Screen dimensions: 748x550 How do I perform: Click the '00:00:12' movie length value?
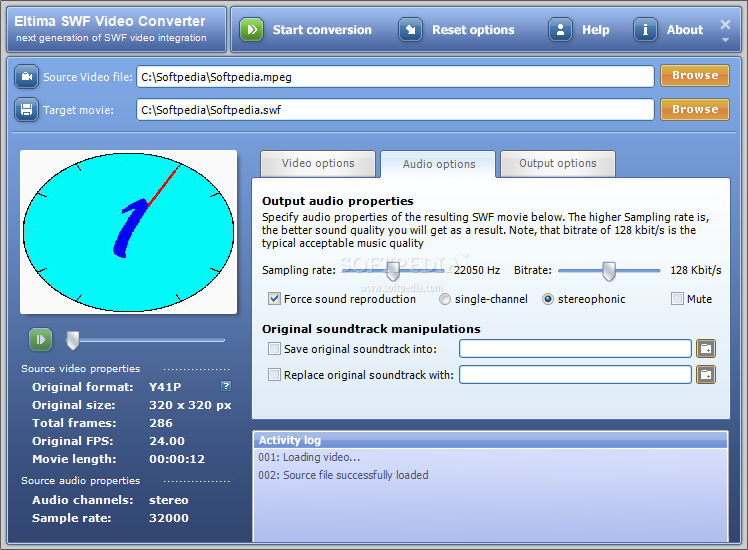point(177,459)
